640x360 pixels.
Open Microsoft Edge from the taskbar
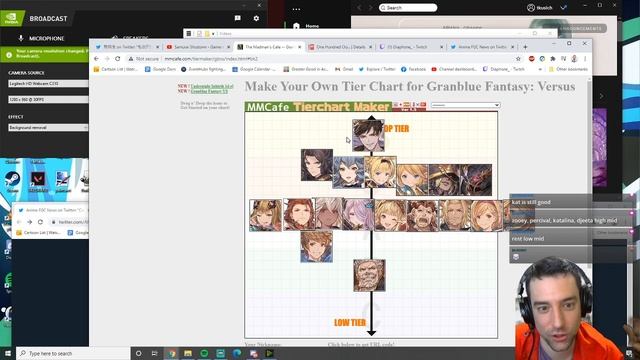click(237, 353)
